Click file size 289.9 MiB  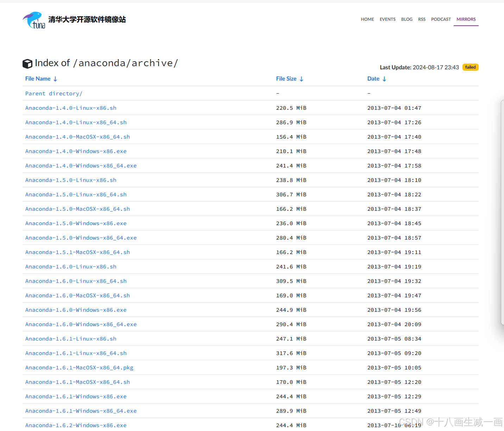coord(291,411)
